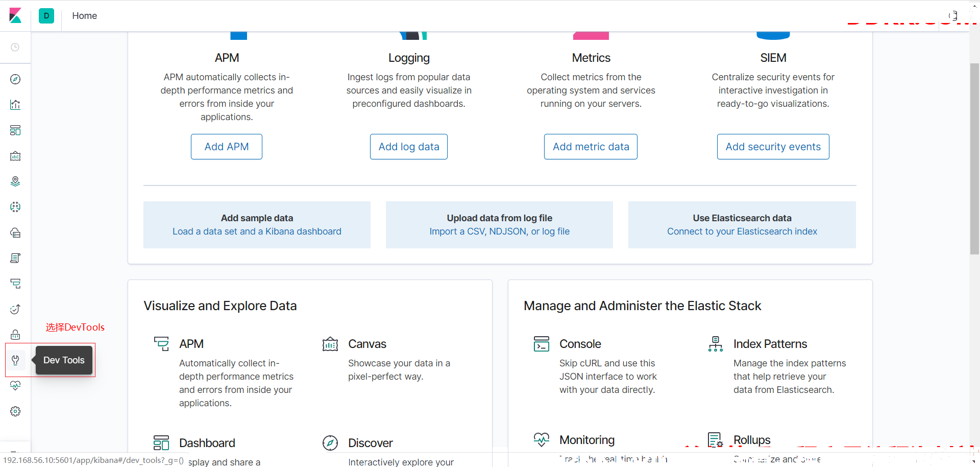Click the Metrics card title

[x=591, y=58]
